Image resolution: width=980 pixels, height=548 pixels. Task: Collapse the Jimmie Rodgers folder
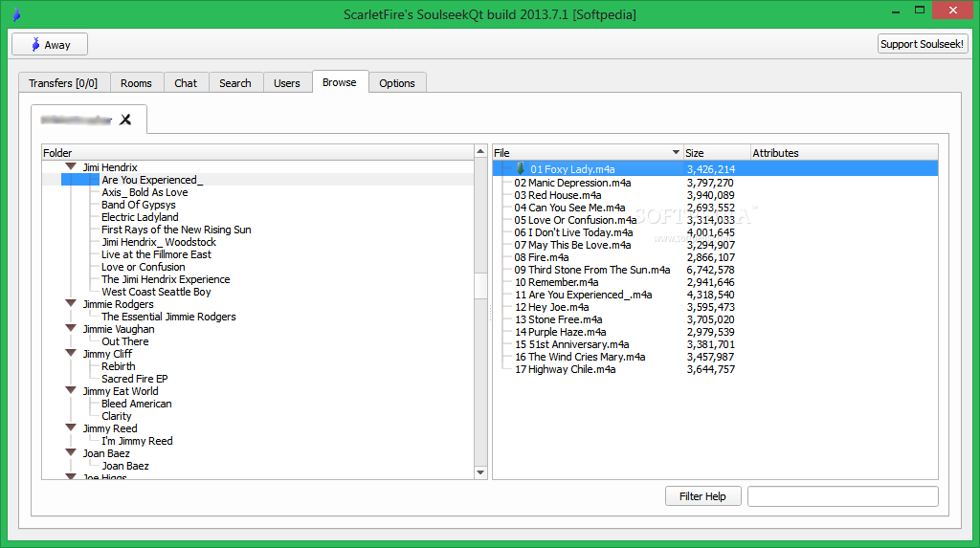(x=71, y=304)
